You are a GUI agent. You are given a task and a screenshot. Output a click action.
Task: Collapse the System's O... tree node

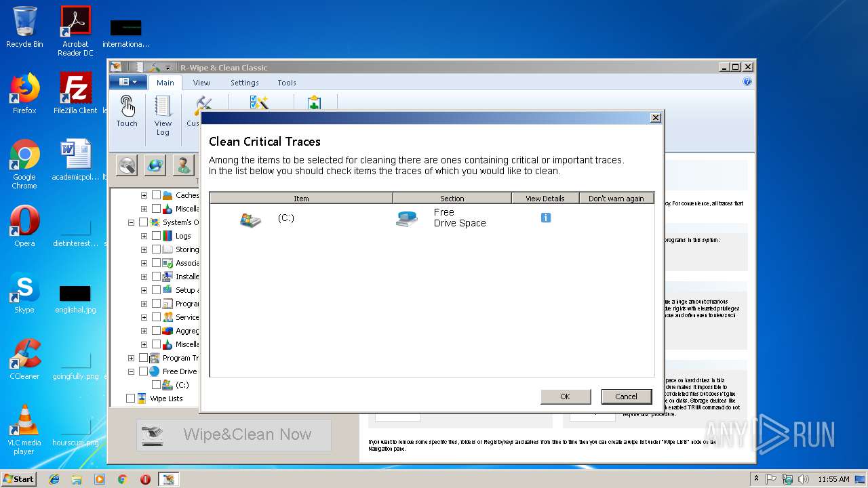[x=131, y=222]
